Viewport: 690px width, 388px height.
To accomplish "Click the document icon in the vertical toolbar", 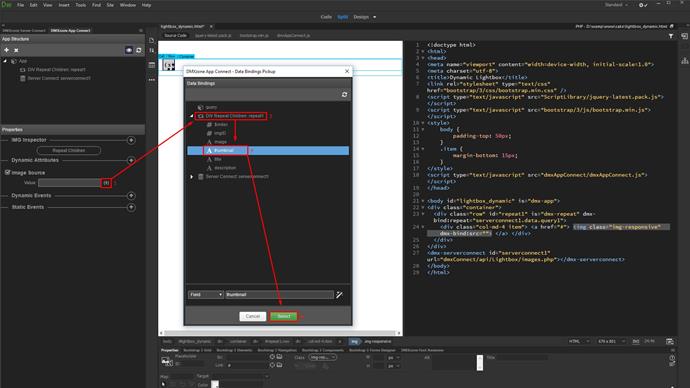I will [x=152, y=40].
